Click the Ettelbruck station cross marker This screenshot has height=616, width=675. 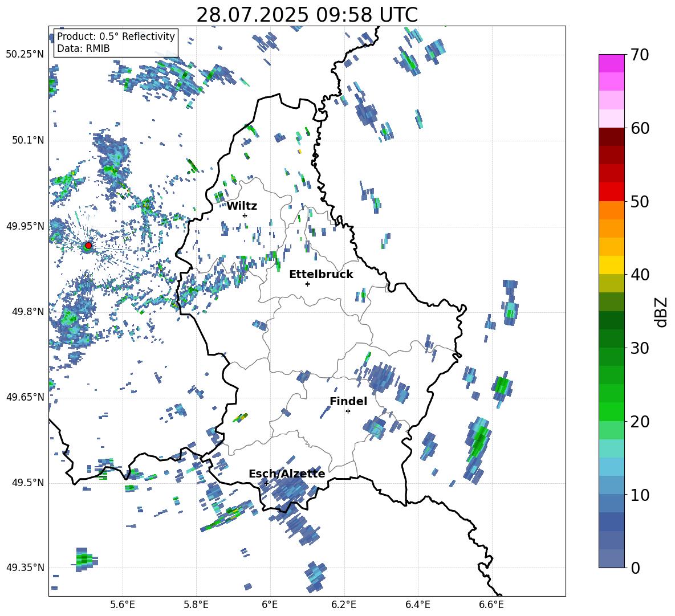click(x=307, y=284)
